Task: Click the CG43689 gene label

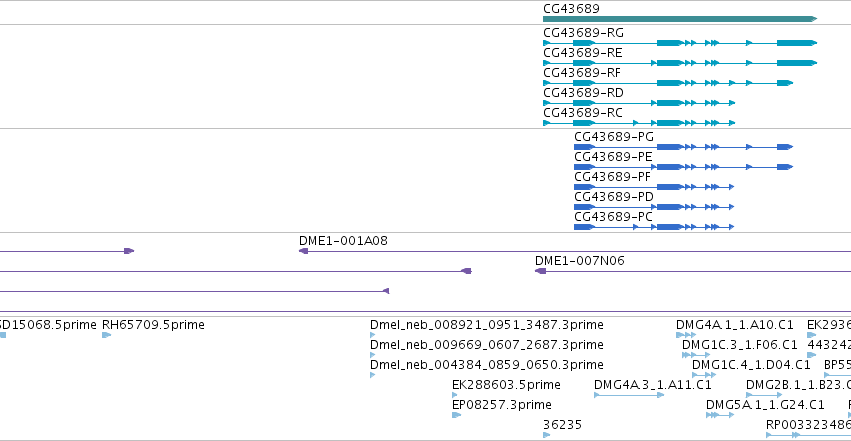Action: point(571,9)
